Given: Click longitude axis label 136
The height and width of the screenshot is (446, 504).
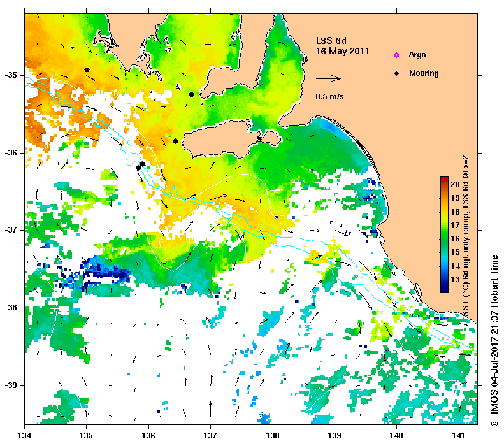Looking at the screenshot, I should 148,436.
